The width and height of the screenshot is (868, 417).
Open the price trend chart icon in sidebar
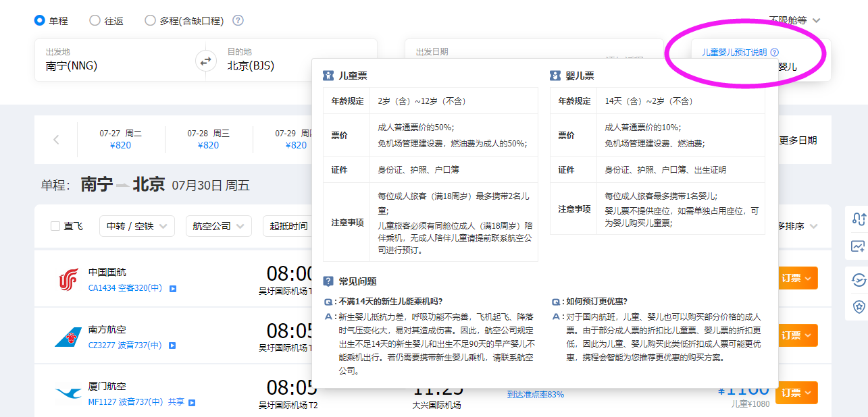point(859,247)
